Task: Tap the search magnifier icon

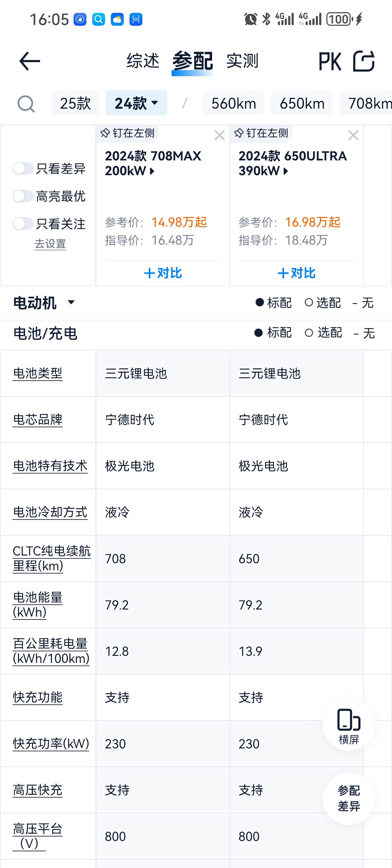Action: coord(26,104)
